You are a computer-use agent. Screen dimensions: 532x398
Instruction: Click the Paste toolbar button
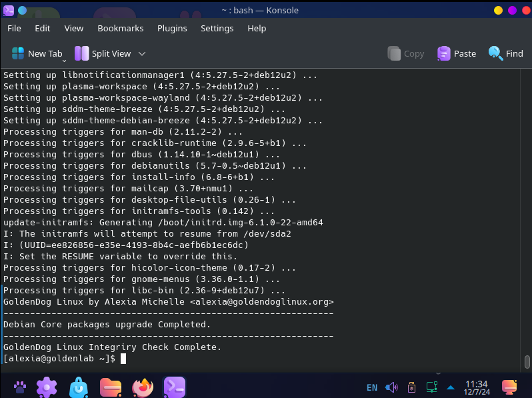(x=457, y=53)
